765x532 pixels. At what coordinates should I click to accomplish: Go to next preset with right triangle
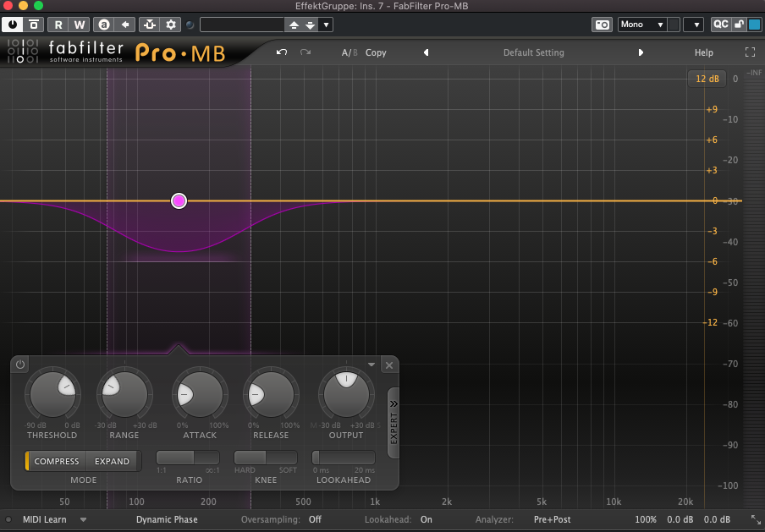click(x=641, y=52)
